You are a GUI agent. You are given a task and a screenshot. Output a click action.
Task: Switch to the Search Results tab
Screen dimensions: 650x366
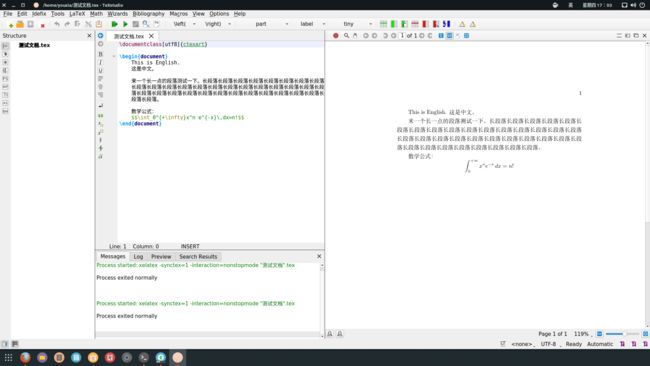(x=198, y=257)
